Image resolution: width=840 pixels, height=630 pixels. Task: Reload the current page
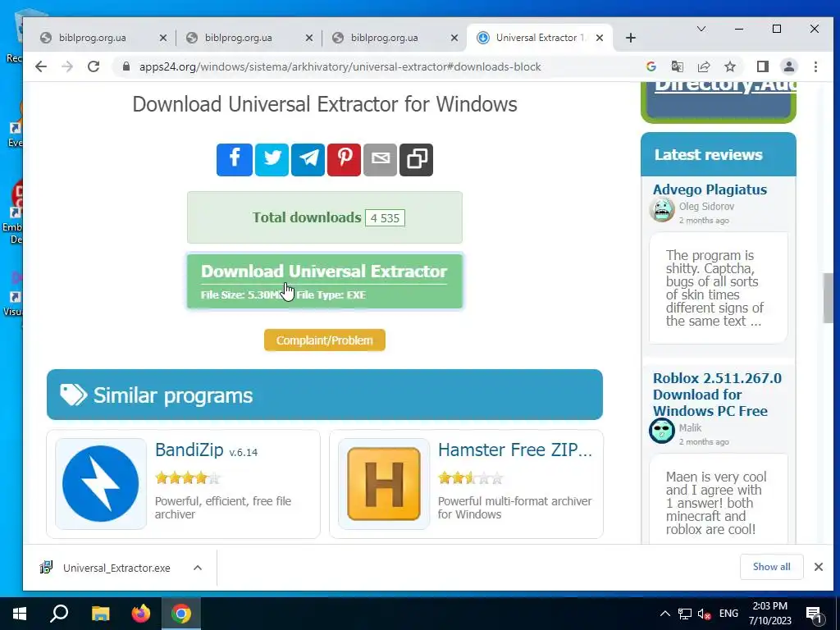(x=94, y=66)
